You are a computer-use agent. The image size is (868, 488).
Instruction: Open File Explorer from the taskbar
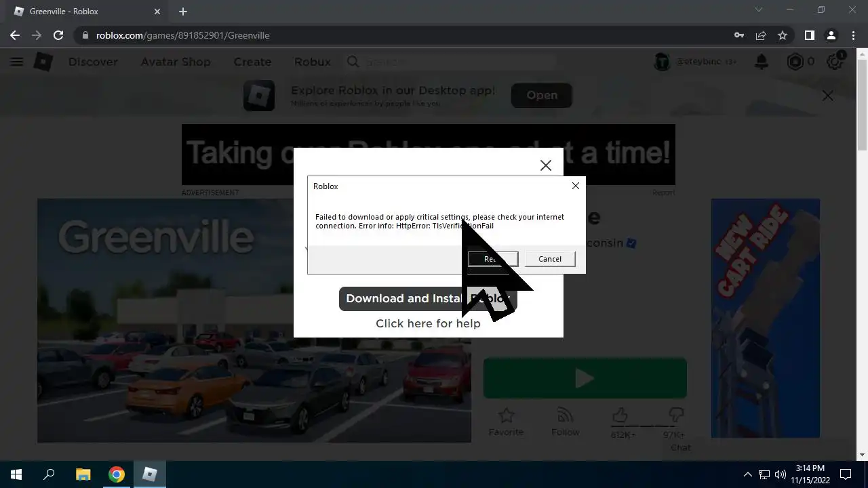[83, 474]
